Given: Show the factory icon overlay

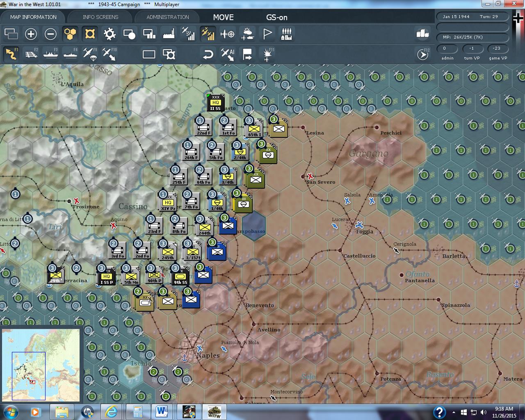Looking at the screenshot, I should tap(169, 34).
